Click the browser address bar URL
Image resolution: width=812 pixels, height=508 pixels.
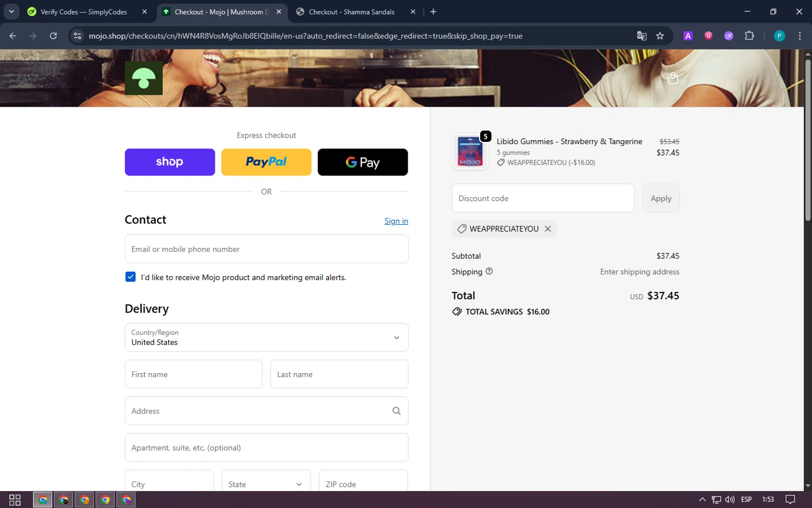click(x=306, y=36)
